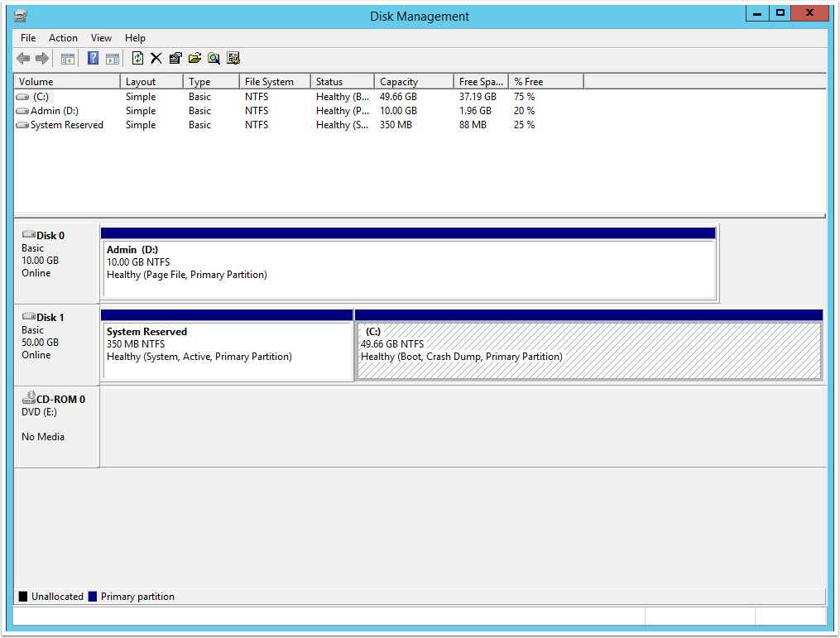Sort by the File System column header
Viewport: 840px width, 638px height.
275,82
